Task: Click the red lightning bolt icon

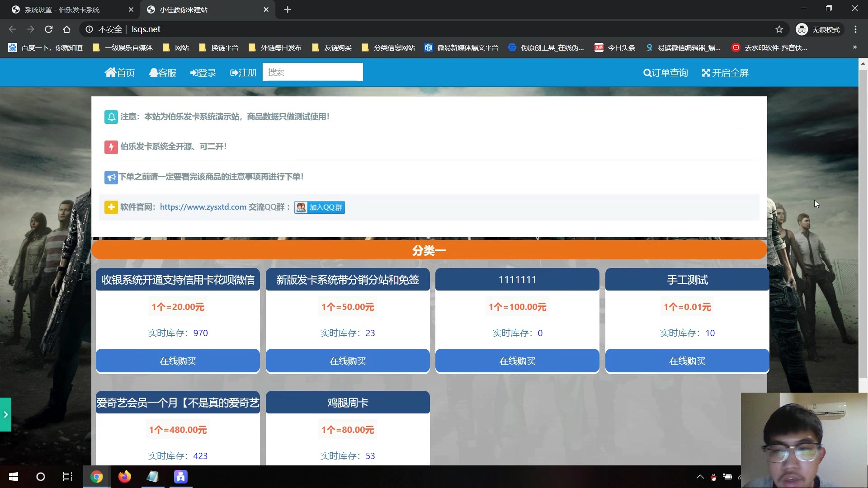Action: tap(111, 147)
